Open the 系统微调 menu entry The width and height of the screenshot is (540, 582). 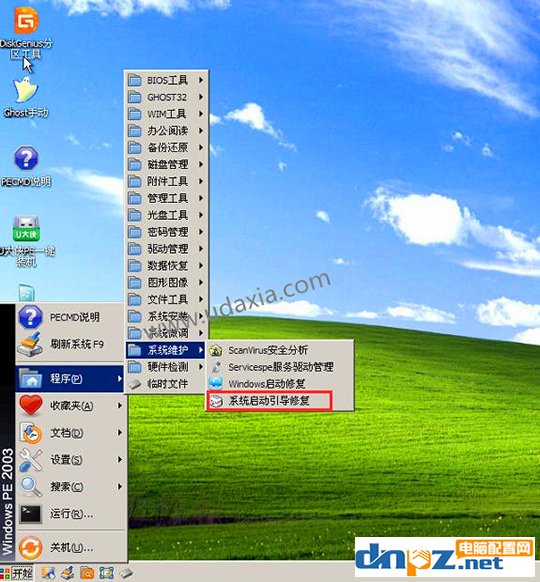point(166,333)
